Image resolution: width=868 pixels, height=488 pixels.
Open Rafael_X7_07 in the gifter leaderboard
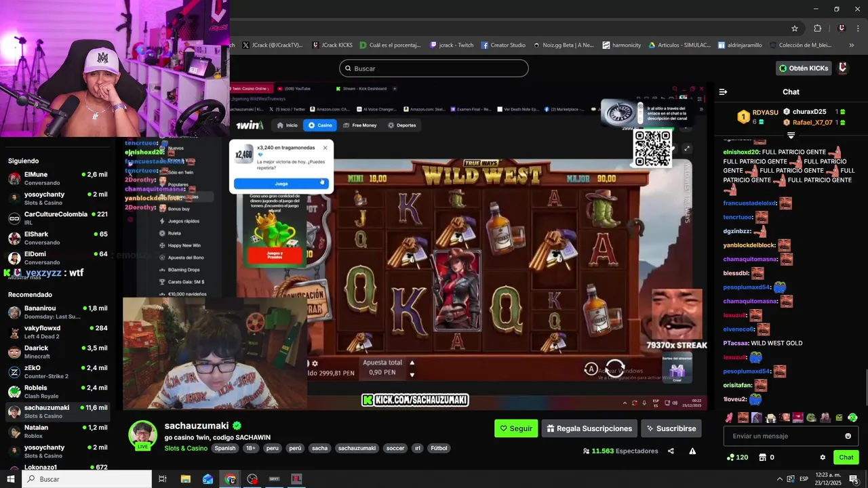click(812, 123)
